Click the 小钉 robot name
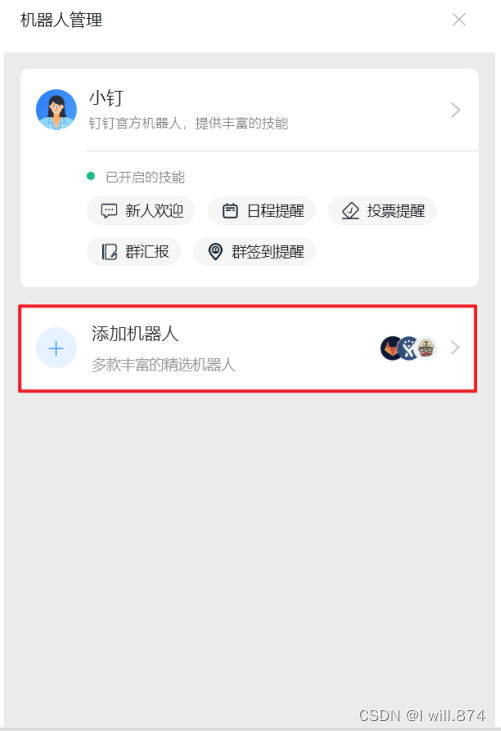Viewport: 501px width, 731px height. coord(106,98)
